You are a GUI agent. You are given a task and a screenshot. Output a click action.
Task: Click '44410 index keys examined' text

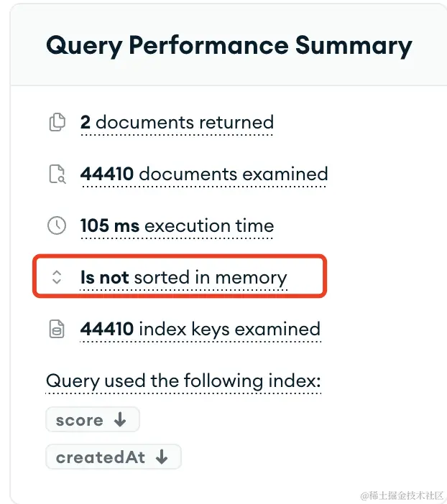[201, 329]
